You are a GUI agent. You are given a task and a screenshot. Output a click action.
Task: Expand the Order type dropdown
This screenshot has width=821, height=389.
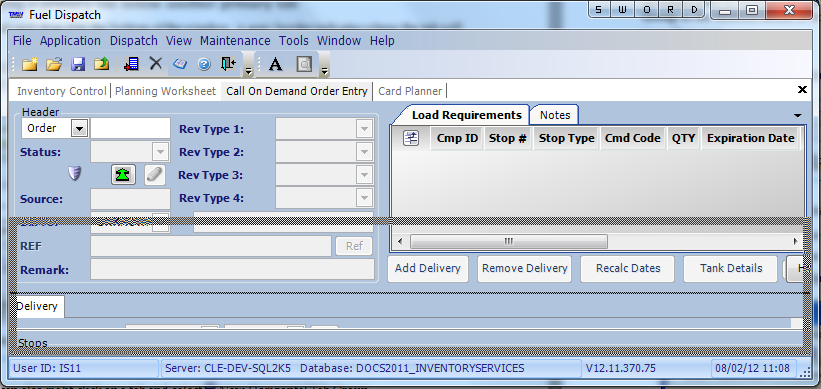79,128
